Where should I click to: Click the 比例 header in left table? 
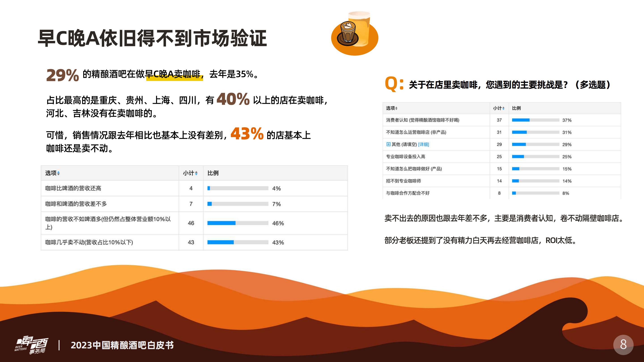[213, 173]
